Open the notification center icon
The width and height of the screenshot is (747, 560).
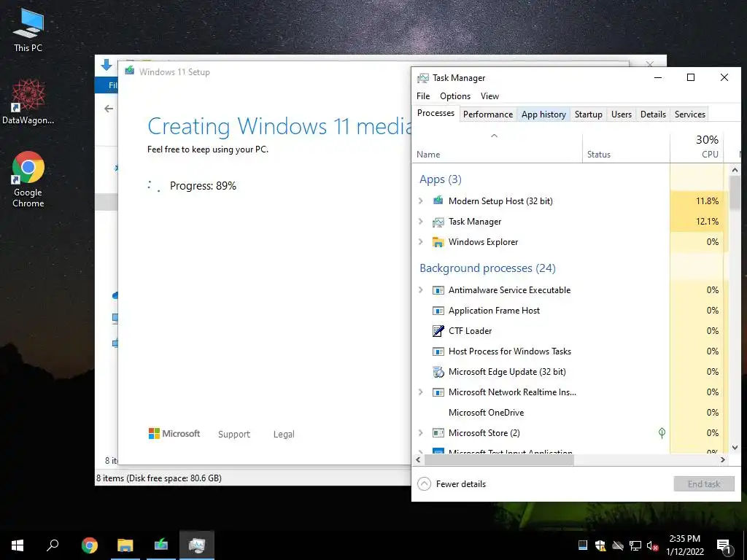tap(724, 545)
